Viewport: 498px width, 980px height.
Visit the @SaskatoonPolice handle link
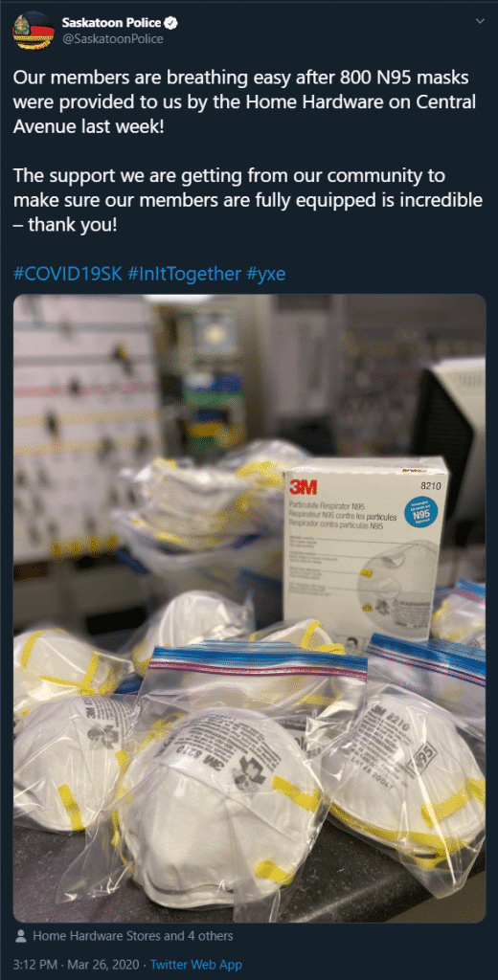[113, 38]
